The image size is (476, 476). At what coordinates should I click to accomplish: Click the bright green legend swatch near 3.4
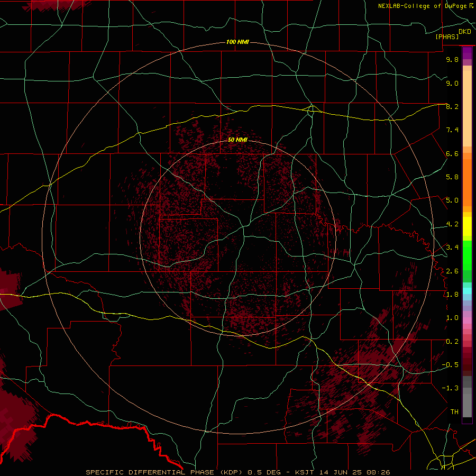467,255
